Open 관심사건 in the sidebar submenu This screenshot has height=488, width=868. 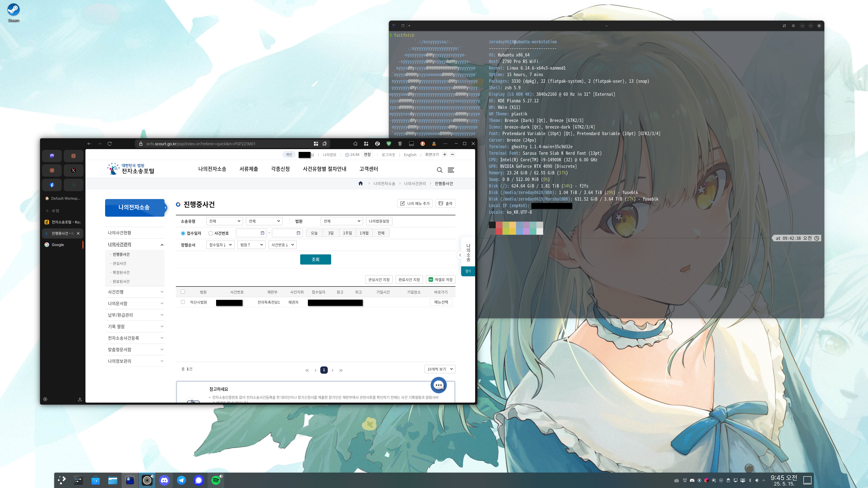[x=120, y=263]
